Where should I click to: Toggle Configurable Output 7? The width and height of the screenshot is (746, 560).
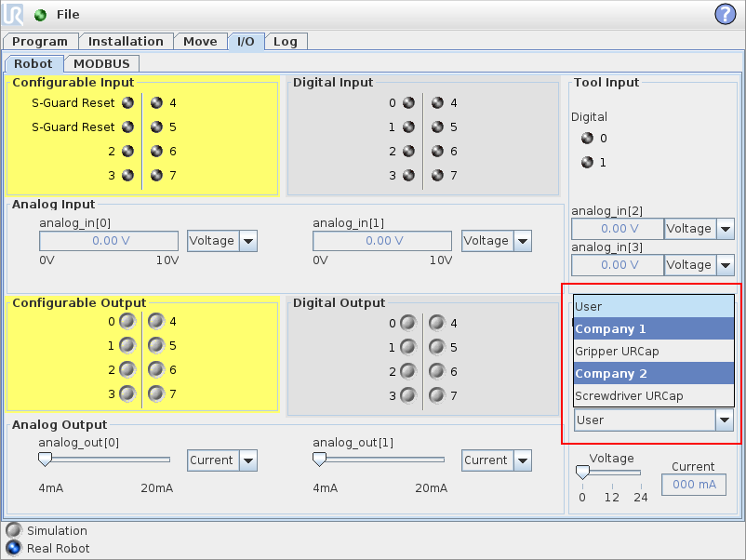click(156, 393)
